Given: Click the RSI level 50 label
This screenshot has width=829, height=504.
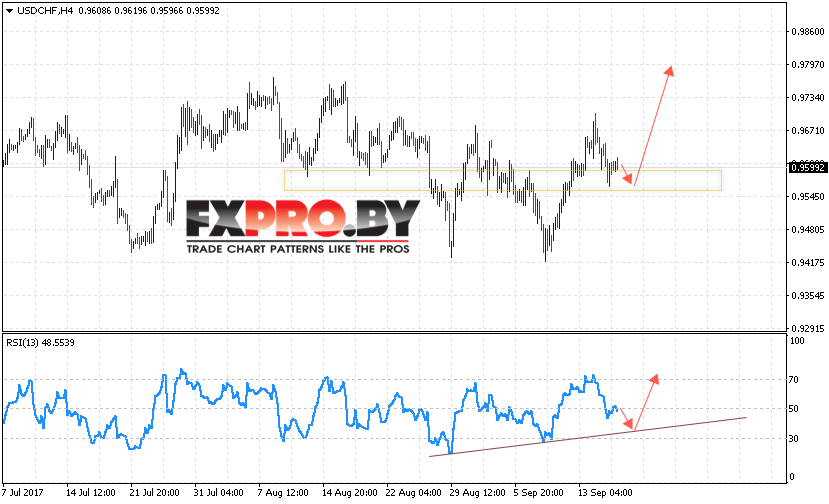Looking at the screenshot, I should coord(794,409).
